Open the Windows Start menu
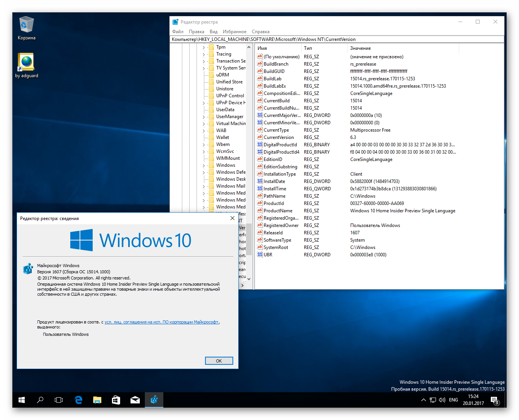The width and height of the screenshot is (519, 420). [x=22, y=400]
